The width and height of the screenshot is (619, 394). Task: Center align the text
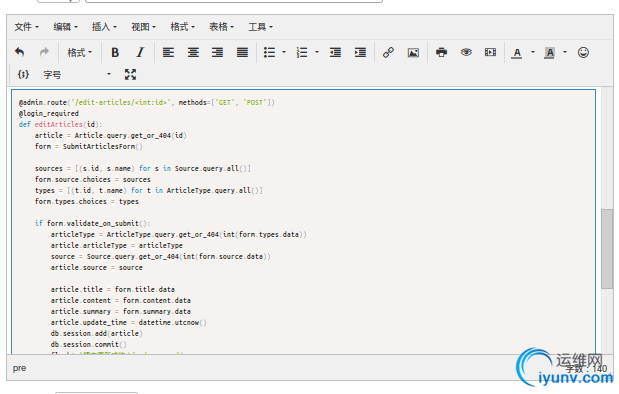193,53
